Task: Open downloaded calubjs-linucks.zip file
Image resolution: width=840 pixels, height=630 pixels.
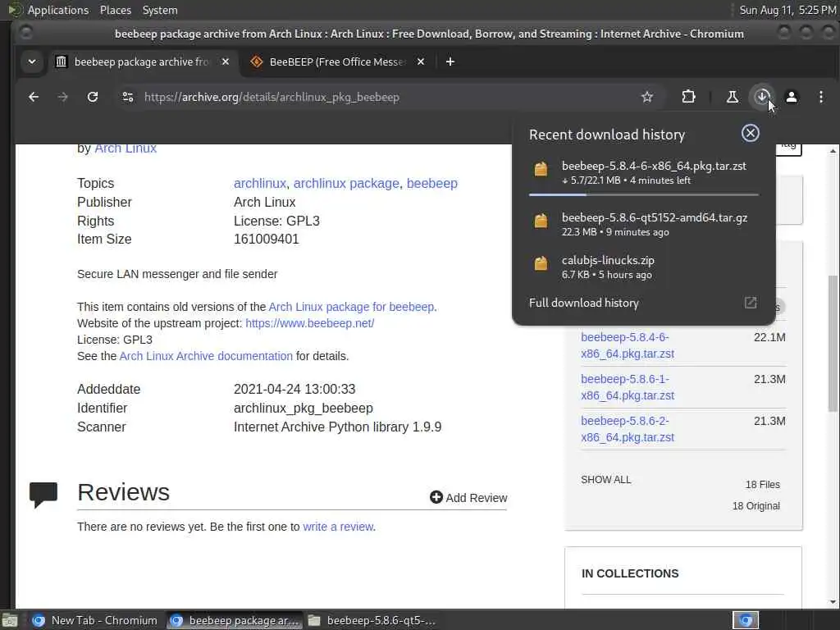Action: [644, 267]
